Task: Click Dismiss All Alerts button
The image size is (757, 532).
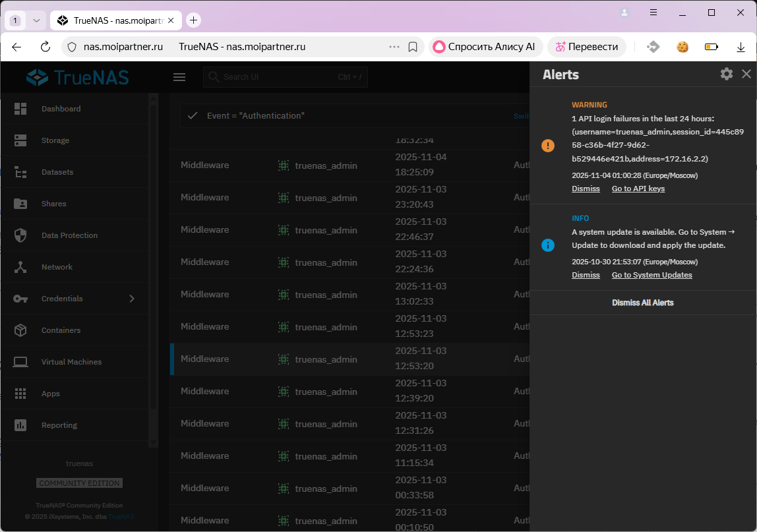Action: tap(642, 303)
